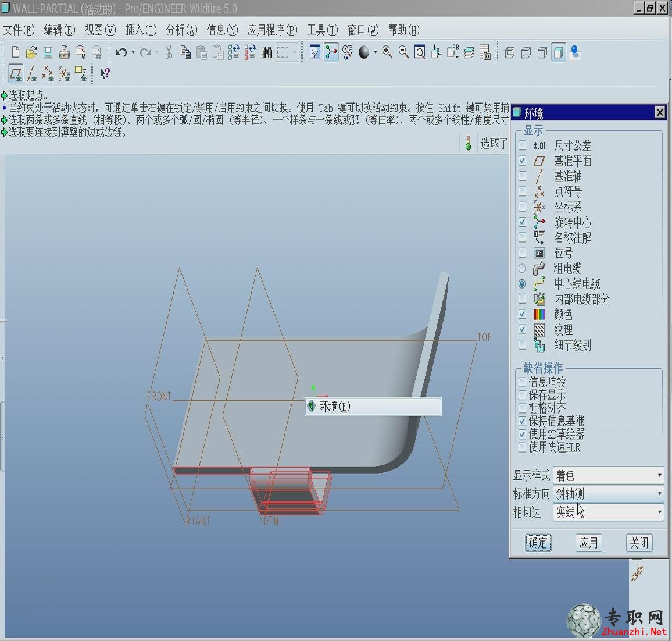Close the 环境 dialog with X
Screen dimensions: 672x641
660,112
